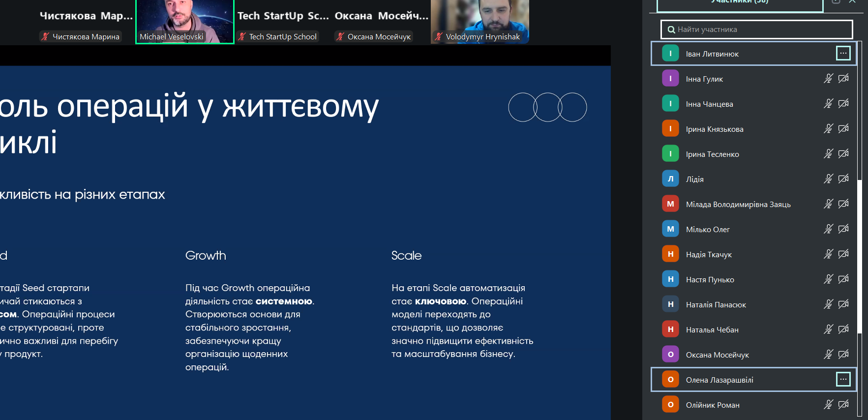
Task: Click the muted mic icon next to Ірина Князькова
Action: pos(828,129)
